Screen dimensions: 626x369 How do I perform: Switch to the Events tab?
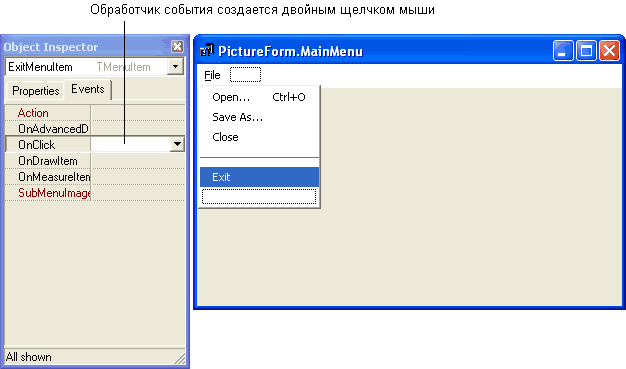coord(88,89)
